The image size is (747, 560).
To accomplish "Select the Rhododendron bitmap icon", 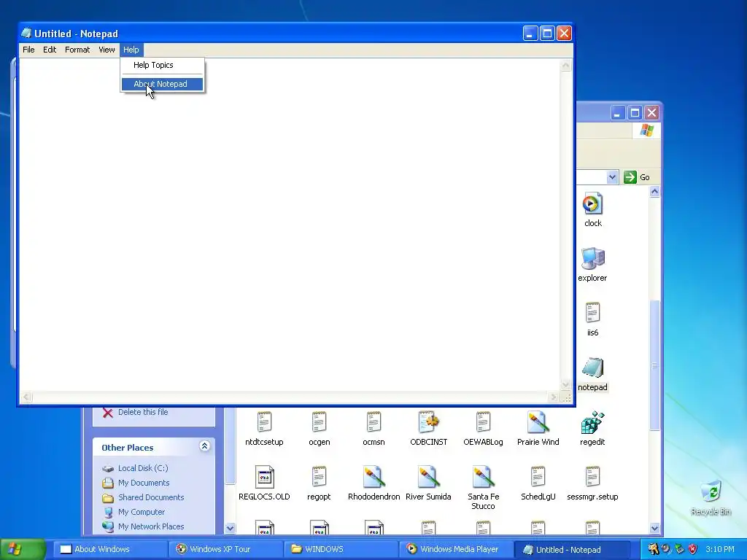I will click(x=373, y=477).
